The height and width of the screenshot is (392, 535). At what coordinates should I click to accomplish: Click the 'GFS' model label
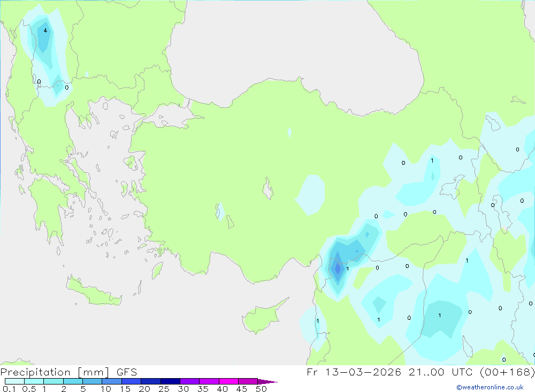coord(127,372)
